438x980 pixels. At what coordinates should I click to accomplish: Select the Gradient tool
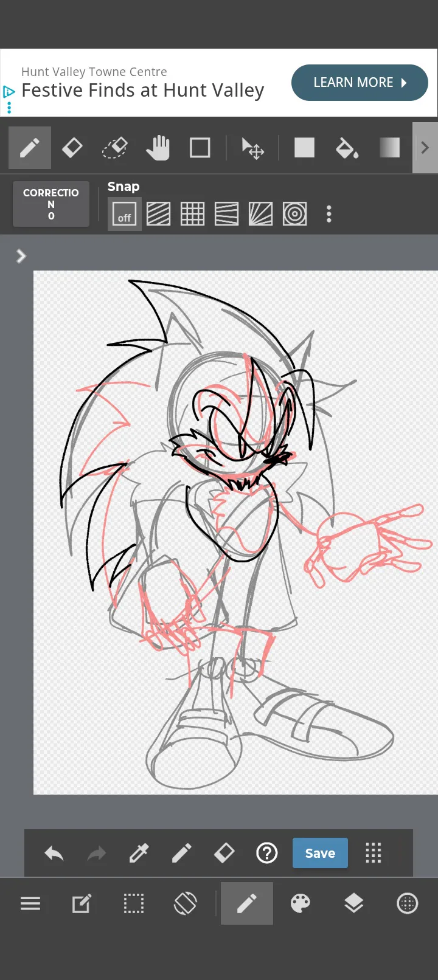click(x=389, y=148)
